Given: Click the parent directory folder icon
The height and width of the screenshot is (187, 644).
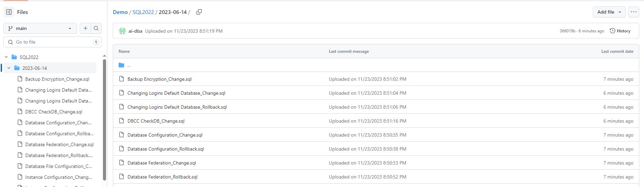Looking at the screenshot, I should (121, 65).
